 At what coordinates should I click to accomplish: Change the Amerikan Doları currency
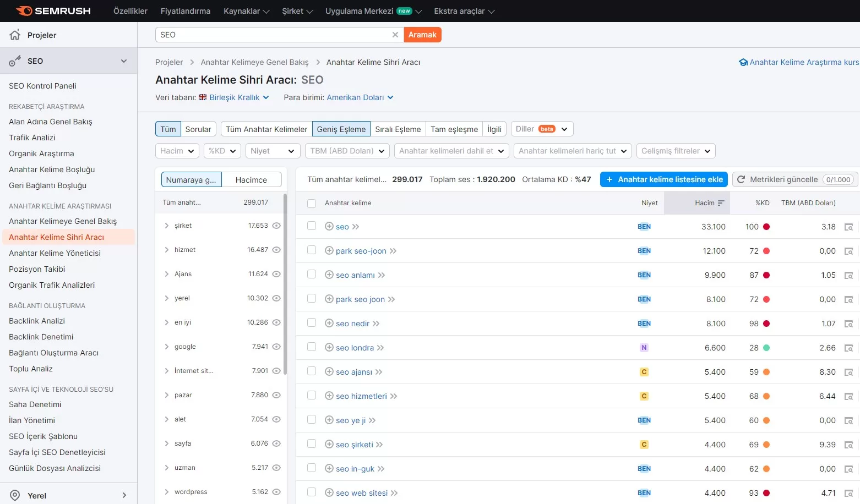(360, 97)
